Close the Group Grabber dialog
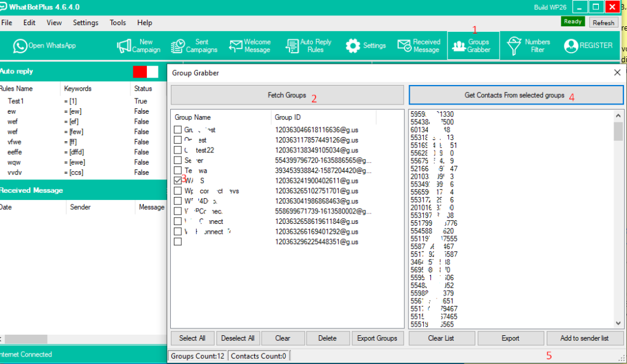Image resolution: width=627 pixels, height=364 pixels. click(617, 73)
